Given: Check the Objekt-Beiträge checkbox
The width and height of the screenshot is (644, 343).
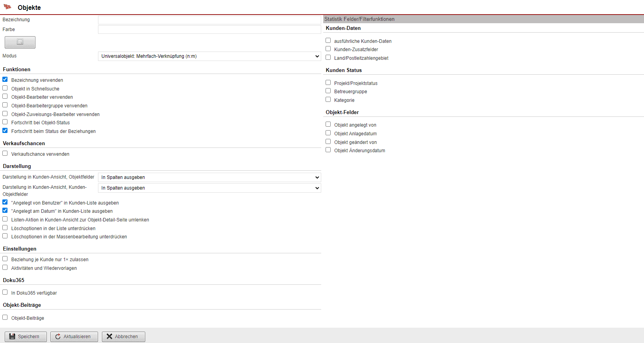Looking at the screenshot, I should (x=5, y=317).
